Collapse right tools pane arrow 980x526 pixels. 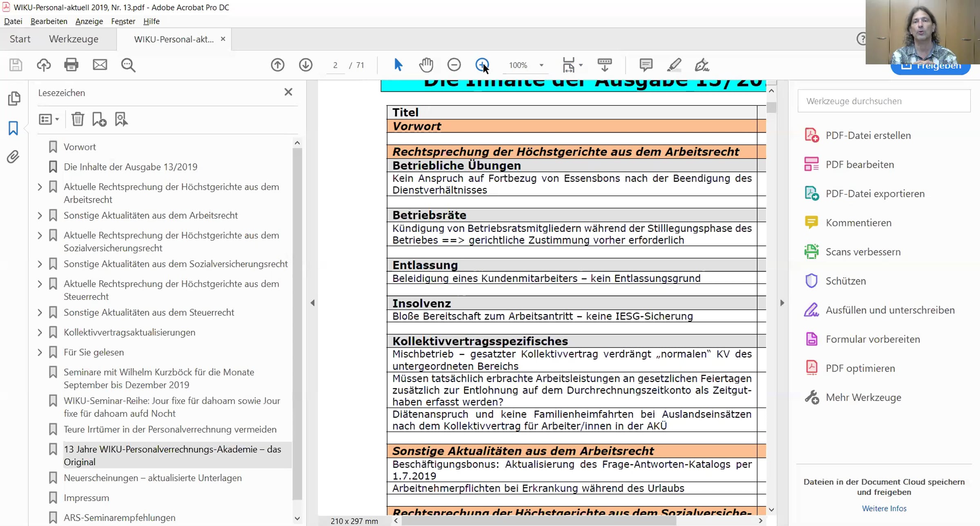(x=782, y=303)
